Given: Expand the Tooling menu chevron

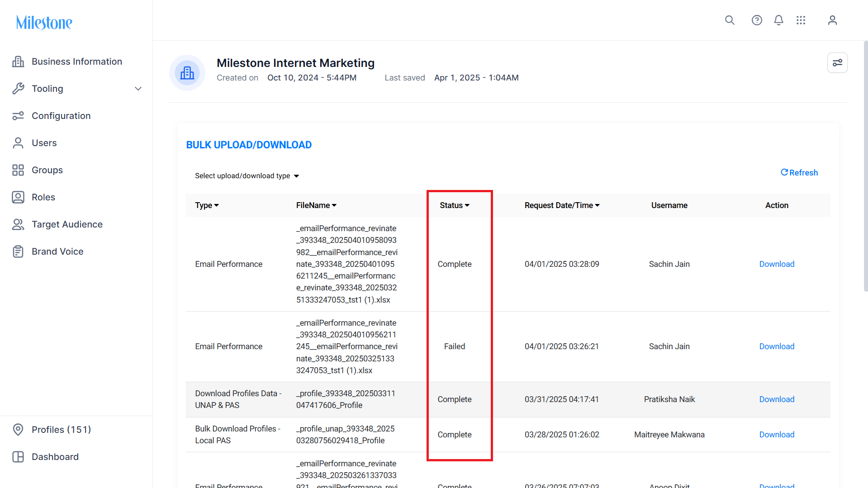Looking at the screenshot, I should 138,89.
